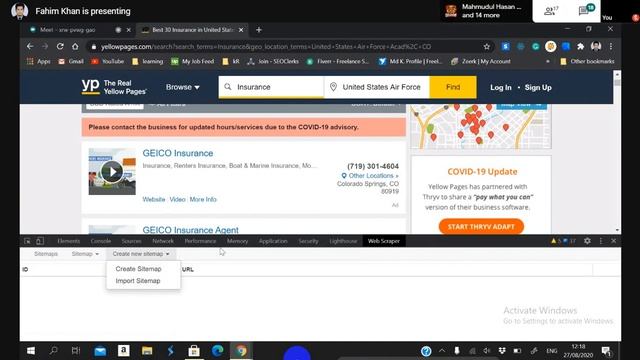The height and width of the screenshot is (360, 640).
Task: Click the DevTools inspect element icon
Action: click(x=27, y=241)
